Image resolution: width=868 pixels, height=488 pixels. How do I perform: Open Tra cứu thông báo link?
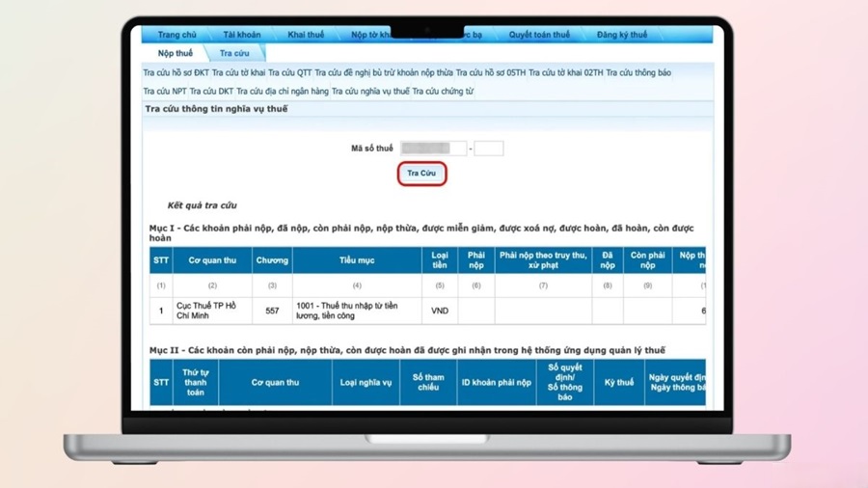pos(638,72)
